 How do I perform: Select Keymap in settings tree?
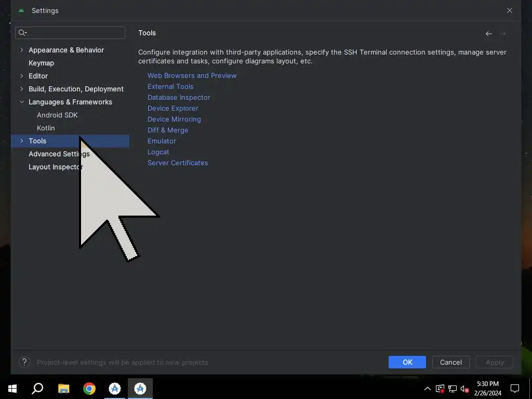[41, 63]
